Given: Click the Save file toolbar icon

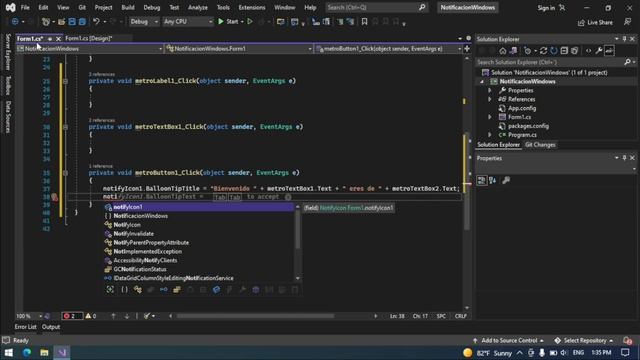Looking at the screenshot, I should click(x=72, y=22).
